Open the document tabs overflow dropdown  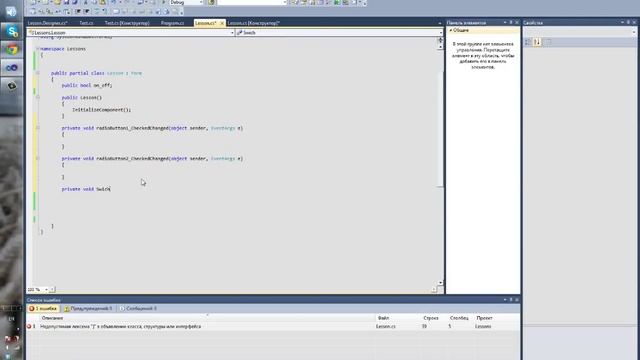[x=440, y=23]
